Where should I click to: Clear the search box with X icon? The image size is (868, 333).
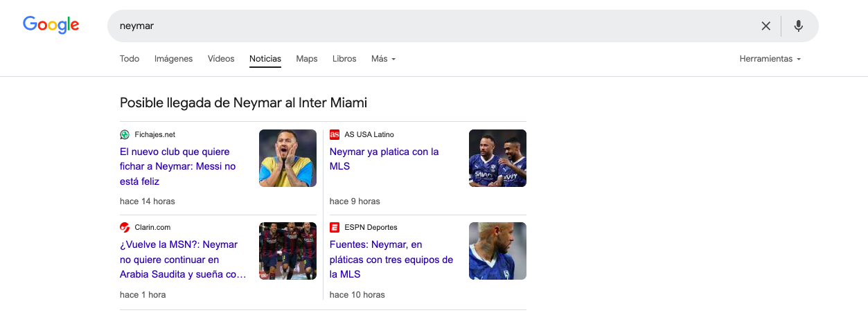765,26
